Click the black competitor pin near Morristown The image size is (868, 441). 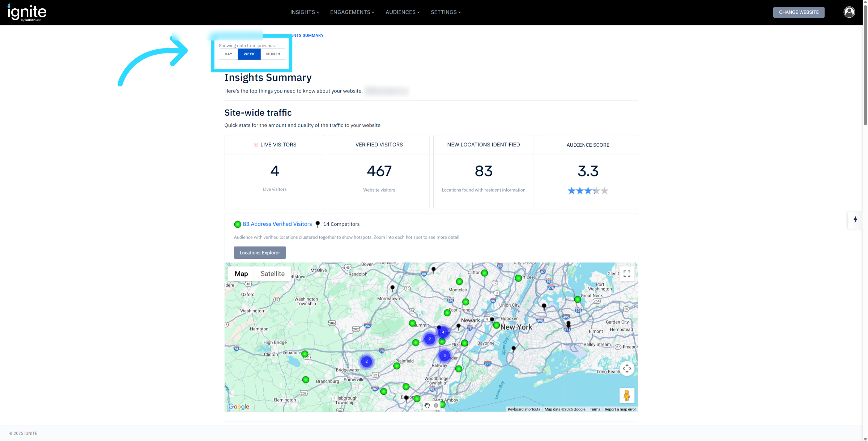392,288
